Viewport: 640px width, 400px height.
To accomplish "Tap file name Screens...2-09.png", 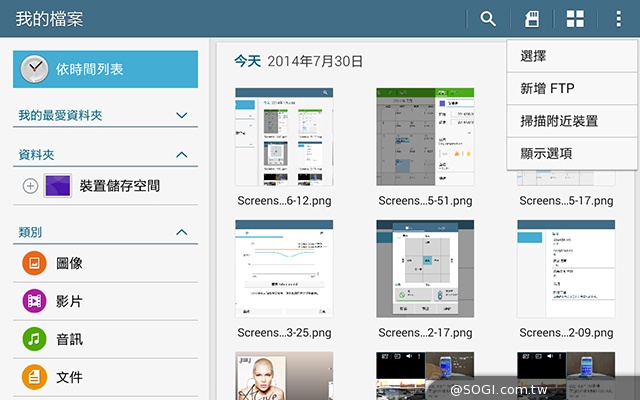I will coord(566,333).
